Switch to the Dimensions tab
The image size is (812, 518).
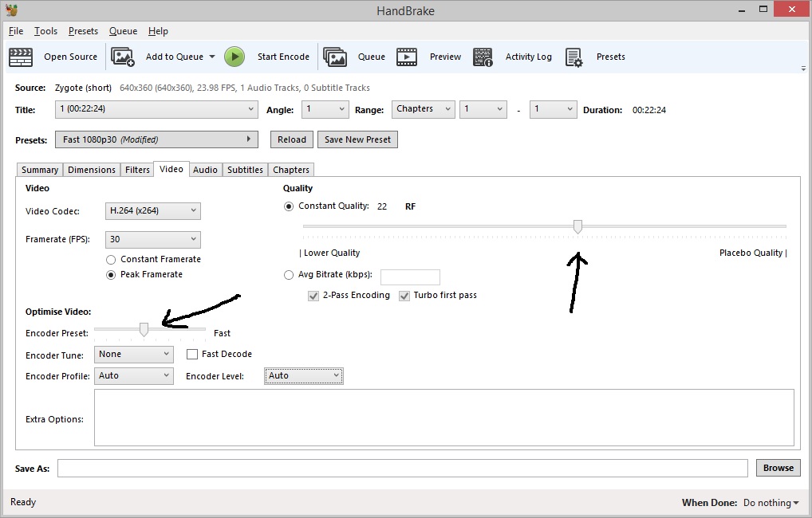pos(92,170)
